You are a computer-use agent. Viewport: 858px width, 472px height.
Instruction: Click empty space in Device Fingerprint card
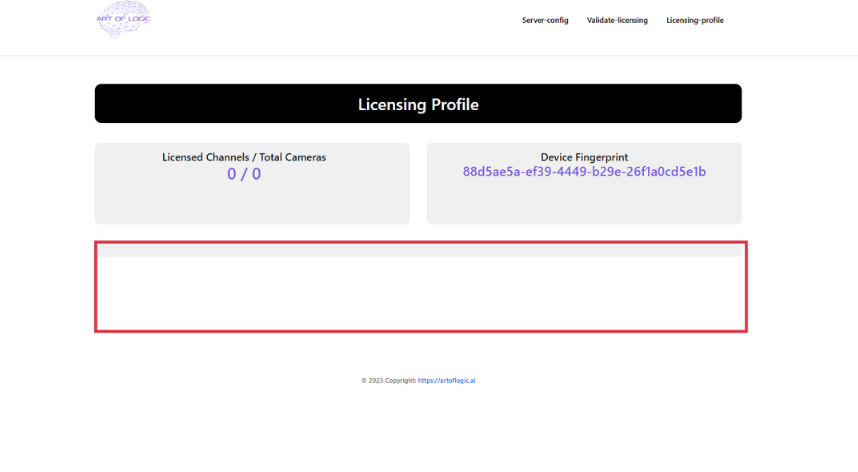(x=584, y=205)
